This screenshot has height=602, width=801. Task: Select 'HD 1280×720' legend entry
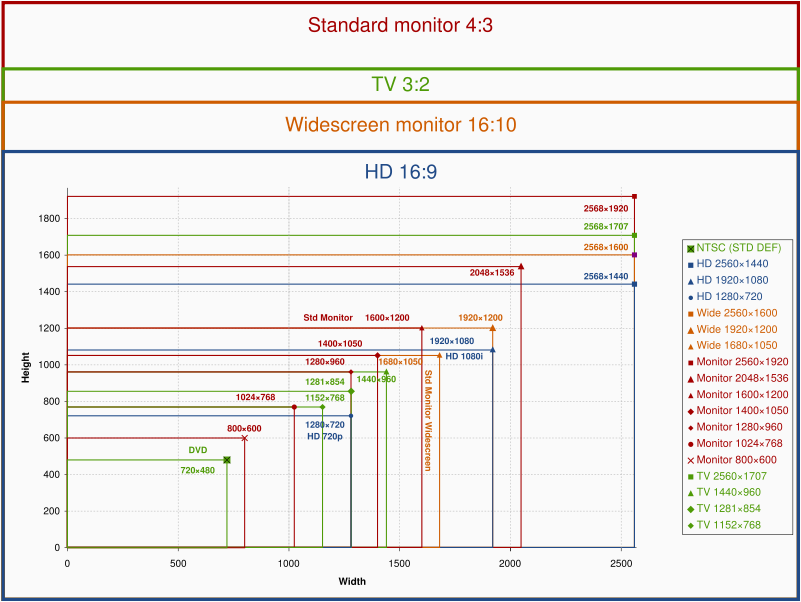pyautogui.click(x=724, y=296)
